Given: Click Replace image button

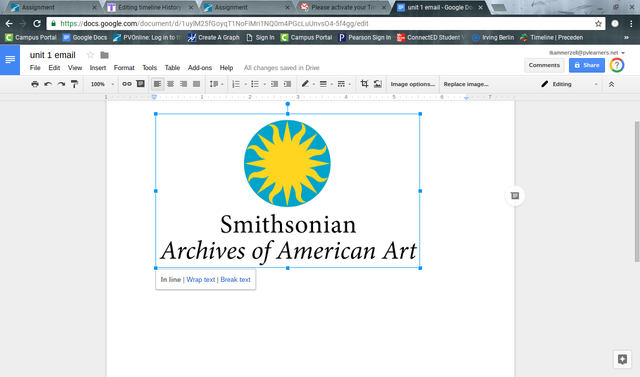Looking at the screenshot, I should (x=466, y=84).
